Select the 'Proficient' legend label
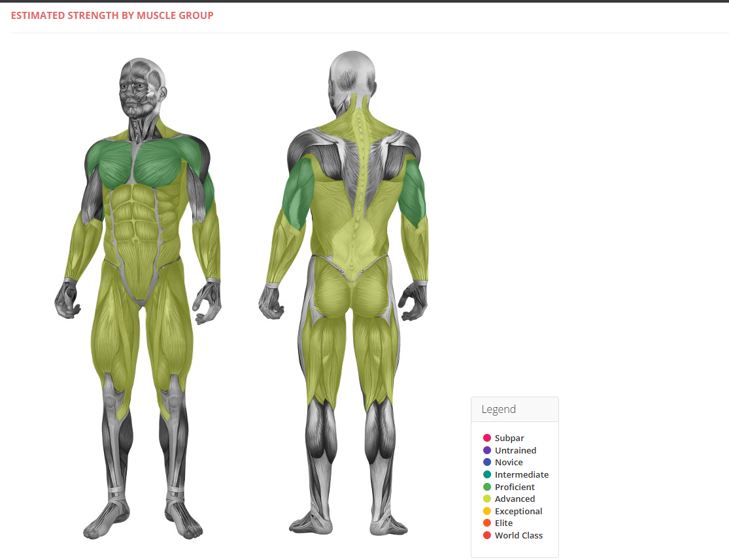This screenshot has width=729, height=560. pyautogui.click(x=515, y=487)
